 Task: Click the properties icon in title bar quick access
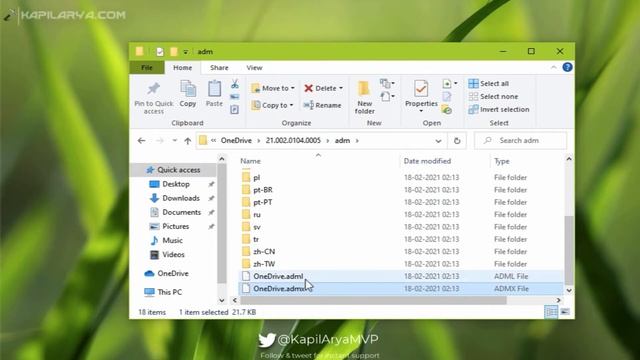(160, 52)
